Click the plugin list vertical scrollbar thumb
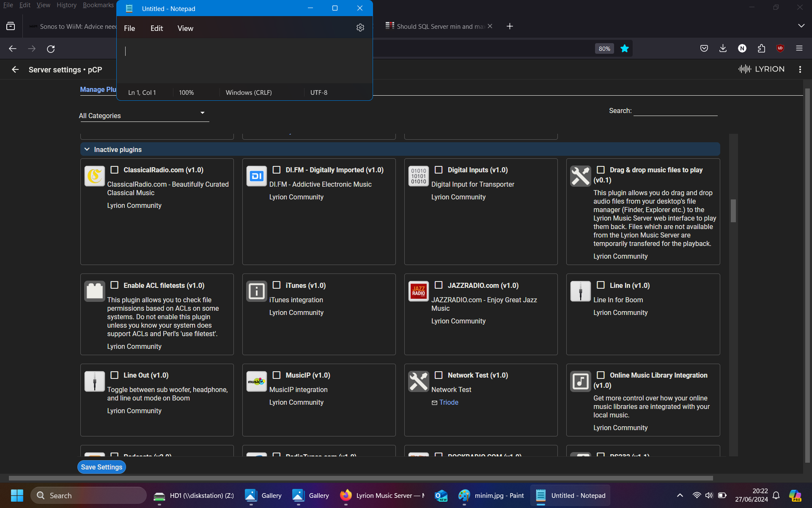The height and width of the screenshot is (508, 812). pyautogui.click(x=733, y=210)
